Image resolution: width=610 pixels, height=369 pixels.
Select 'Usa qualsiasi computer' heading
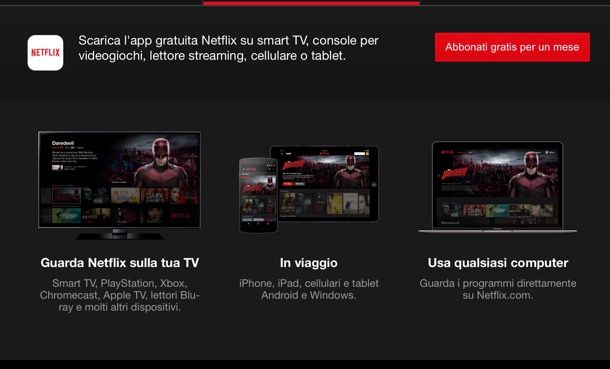tap(498, 263)
